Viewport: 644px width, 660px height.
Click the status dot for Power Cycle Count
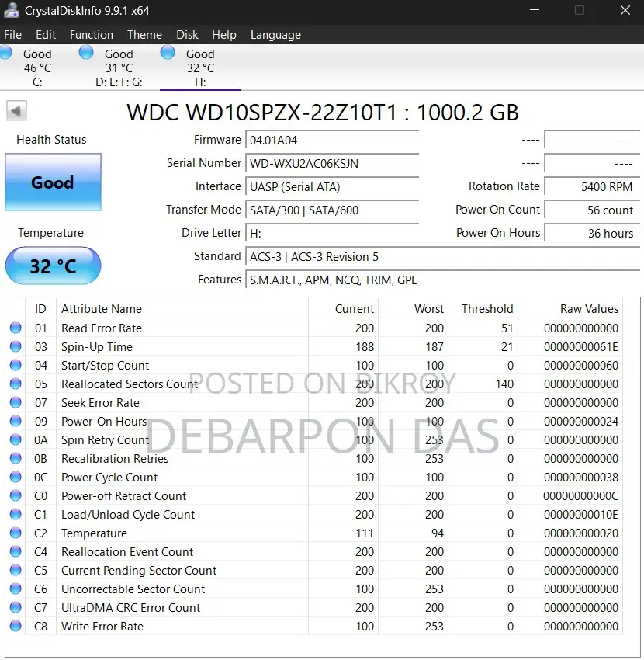point(16,477)
